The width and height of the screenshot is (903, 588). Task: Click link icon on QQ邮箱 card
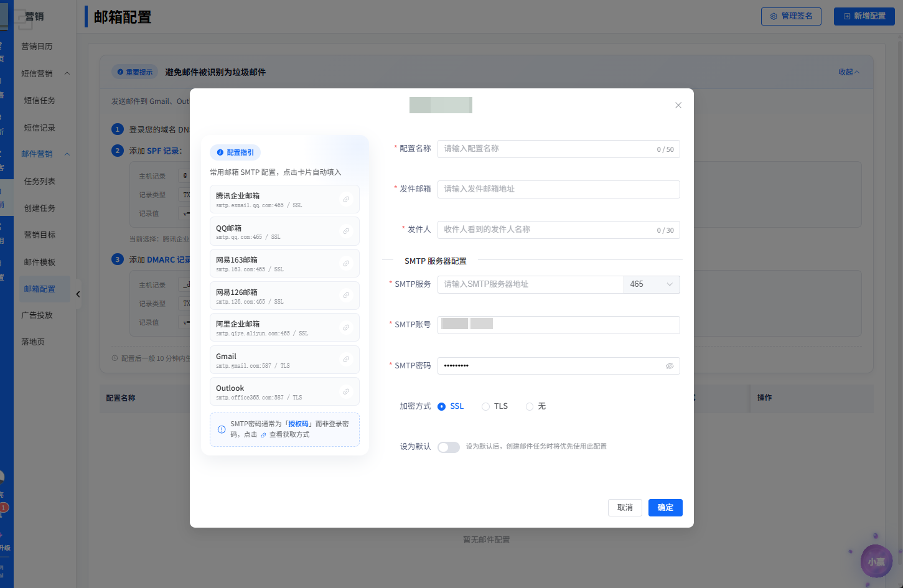point(346,231)
